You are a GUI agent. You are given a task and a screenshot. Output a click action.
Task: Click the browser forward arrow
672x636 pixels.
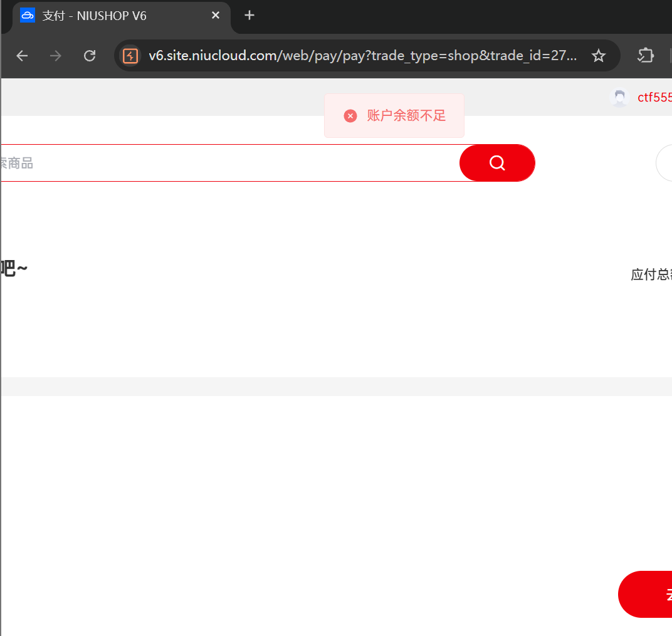coord(56,56)
